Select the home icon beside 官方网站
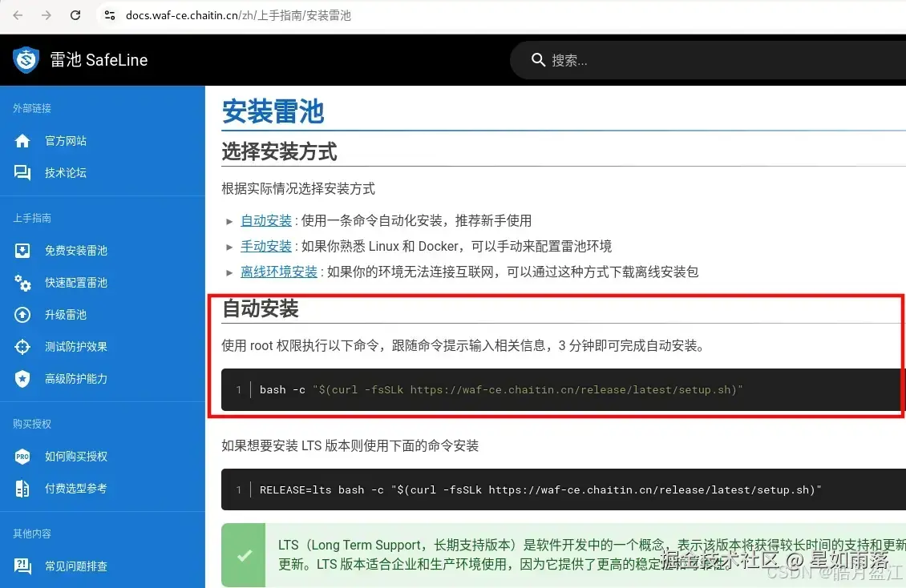906x588 pixels. click(22, 140)
